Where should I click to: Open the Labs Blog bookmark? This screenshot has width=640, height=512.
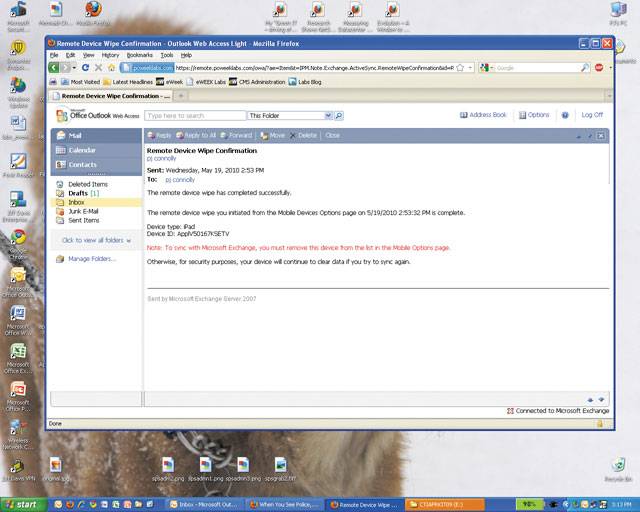click(305, 82)
